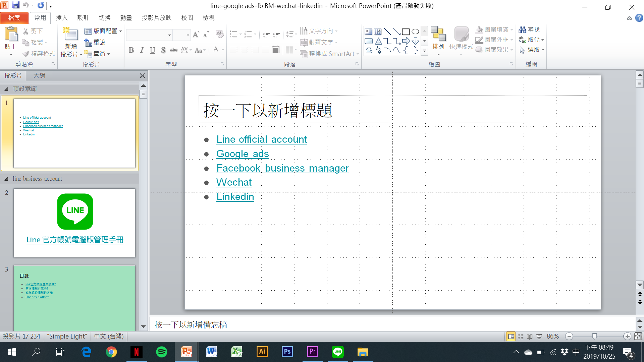Open the font name dropdown
The height and width of the screenshot is (362, 644).
coord(169,35)
